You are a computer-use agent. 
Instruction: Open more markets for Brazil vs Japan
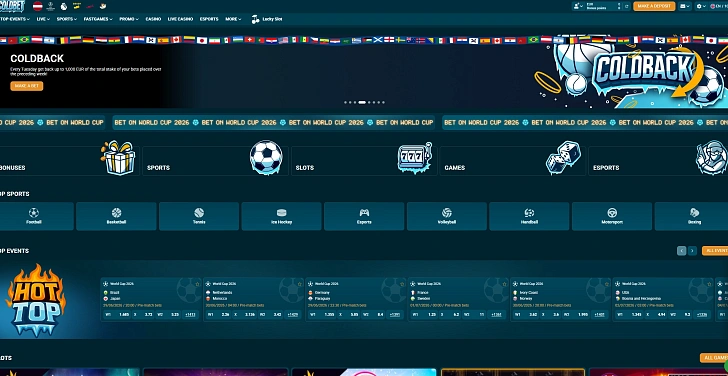[190, 315]
